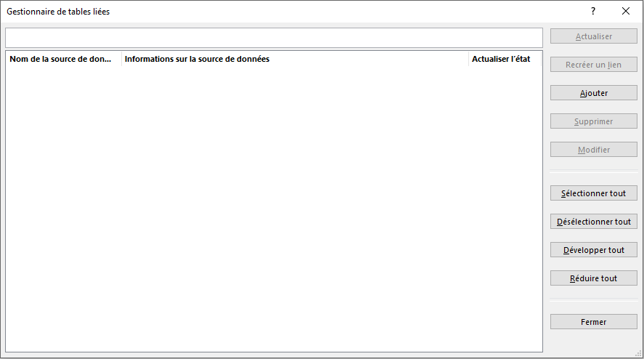Click in the search field at top
The width and height of the screenshot is (644, 359).
click(274, 38)
